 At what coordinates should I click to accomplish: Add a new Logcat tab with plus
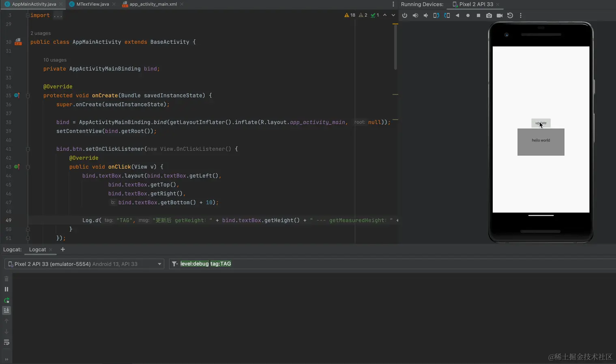point(62,249)
